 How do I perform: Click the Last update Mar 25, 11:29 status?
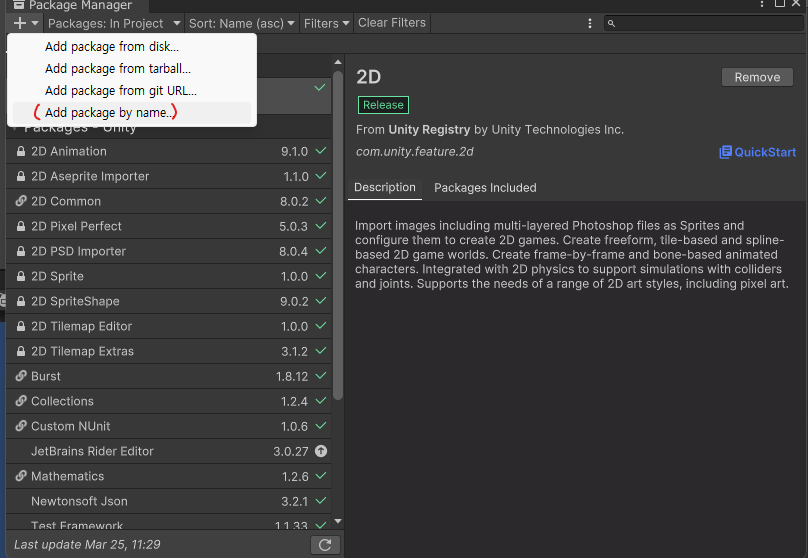[x=87, y=545]
